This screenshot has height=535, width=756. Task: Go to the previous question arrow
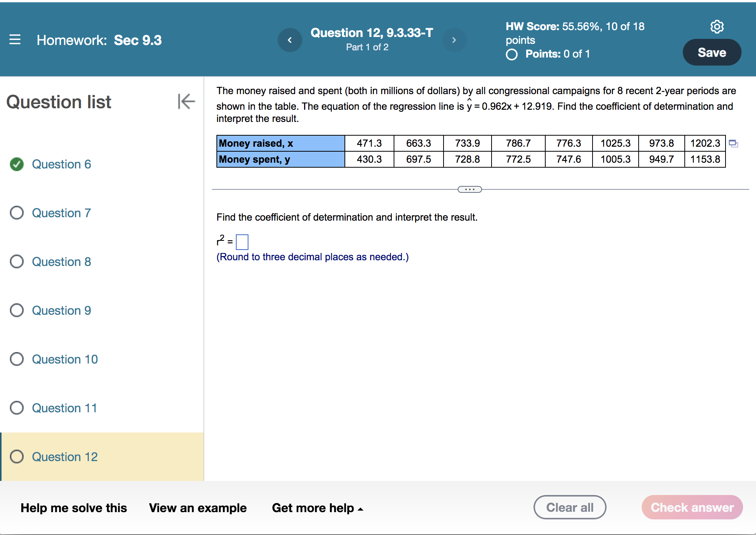290,40
